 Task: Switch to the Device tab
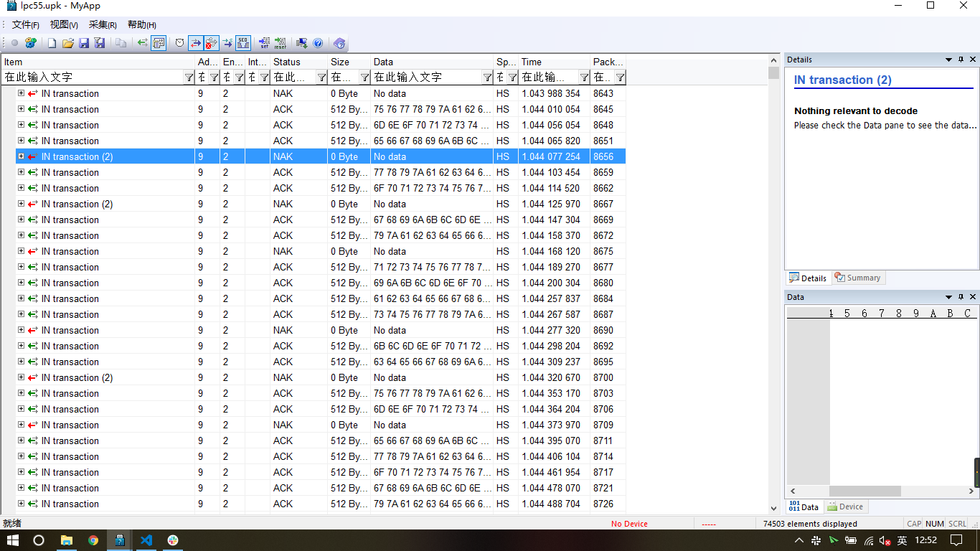coord(846,507)
